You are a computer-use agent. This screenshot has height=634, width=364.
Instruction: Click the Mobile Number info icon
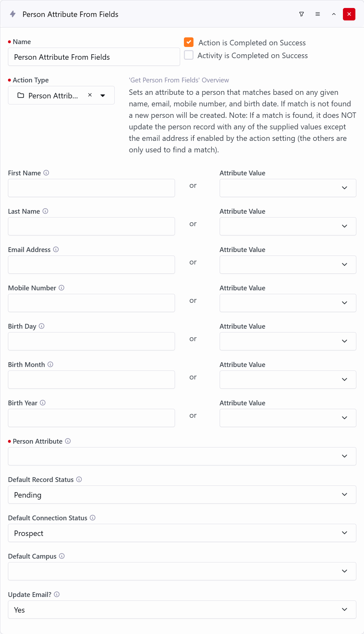pos(62,288)
